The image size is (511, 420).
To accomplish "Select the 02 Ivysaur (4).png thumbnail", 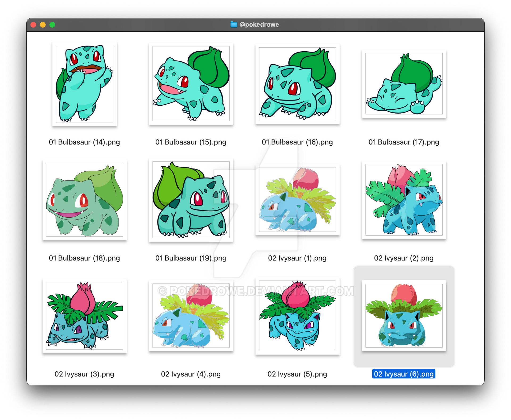I will click(x=191, y=316).
